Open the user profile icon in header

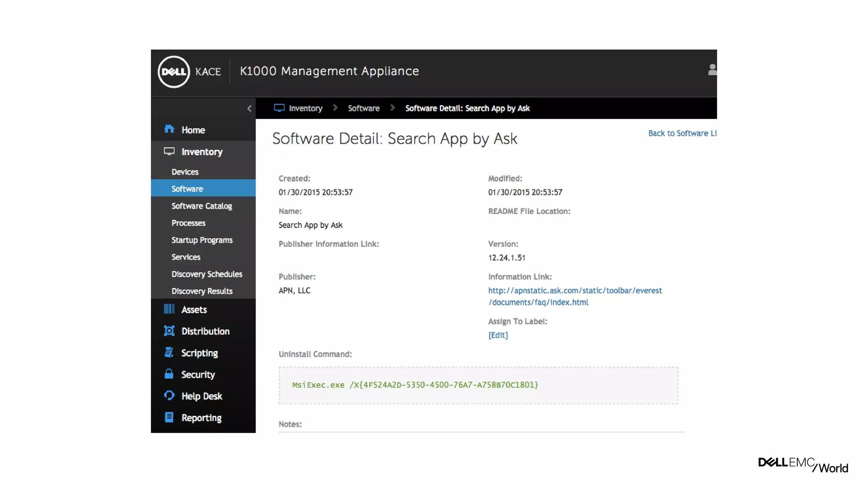[x=712, y=70]
